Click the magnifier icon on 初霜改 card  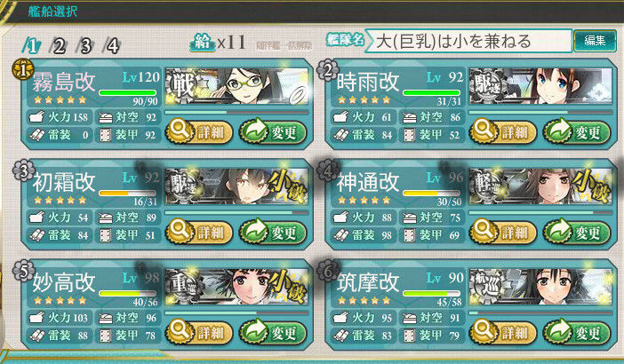tap(178, 231)
